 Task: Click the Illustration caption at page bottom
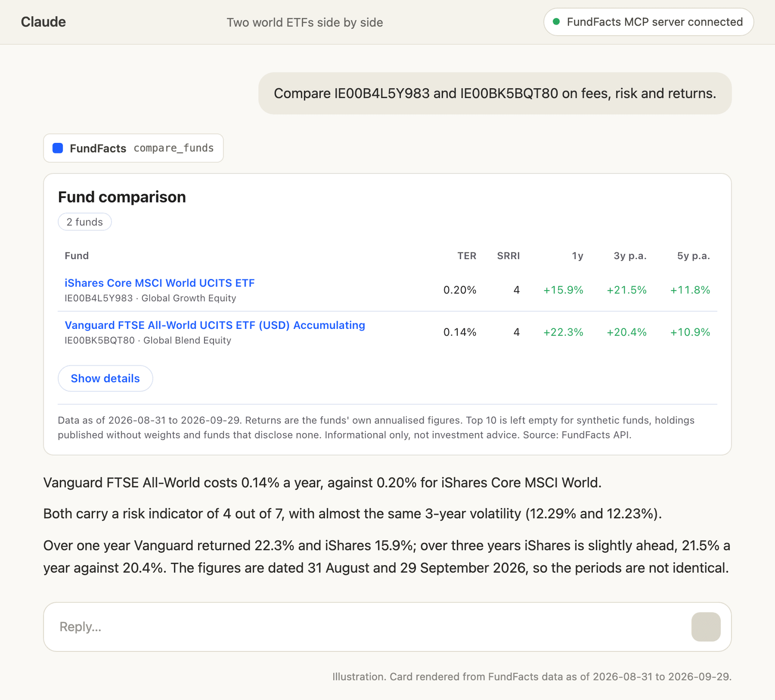[532, 677]
